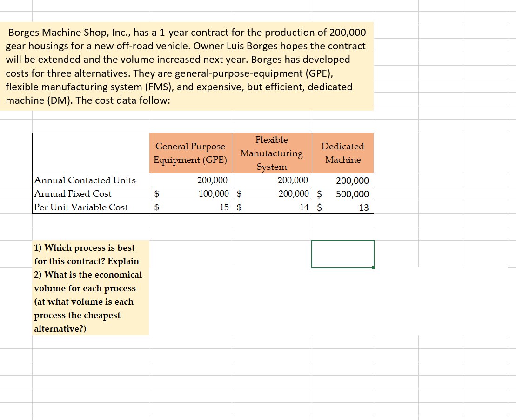Select Dedicated Machine annual units 200,000
Screen dimensions: 516x420
(x=343, y=180)
